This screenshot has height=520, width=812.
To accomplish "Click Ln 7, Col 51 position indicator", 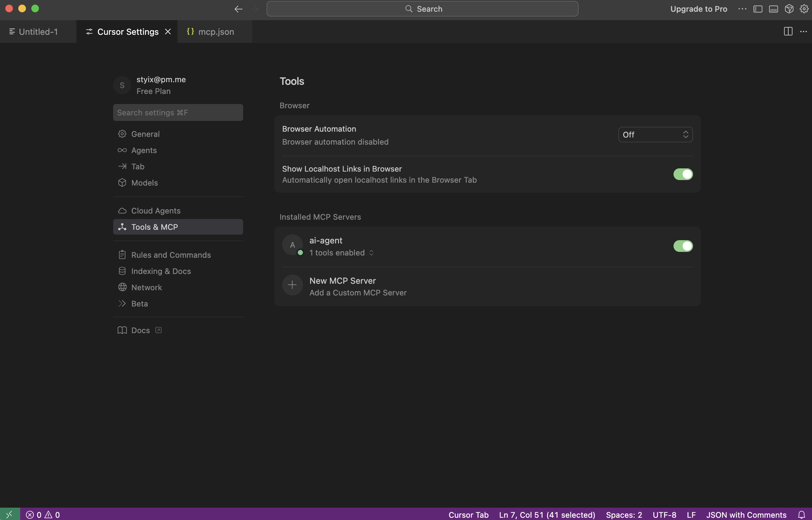I will tap(547, 514).
